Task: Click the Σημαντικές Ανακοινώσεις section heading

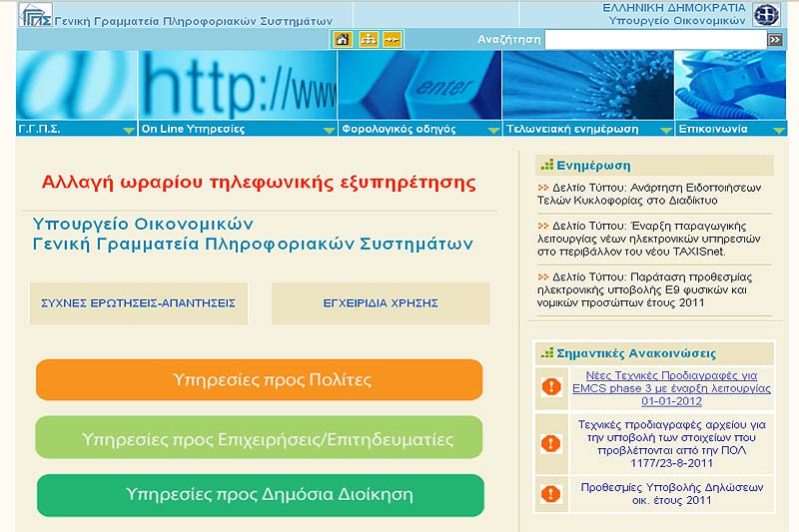Action: point(636,353)
